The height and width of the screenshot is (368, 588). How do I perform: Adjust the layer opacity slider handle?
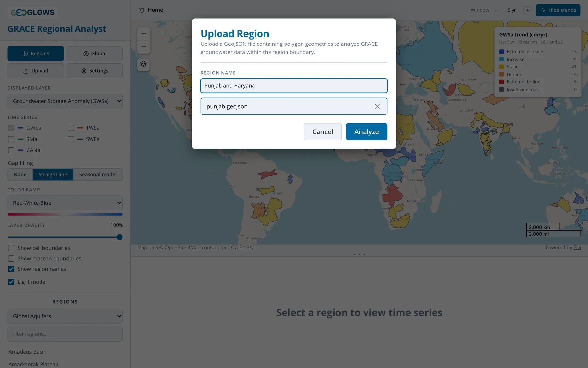[x=120, y=237]
